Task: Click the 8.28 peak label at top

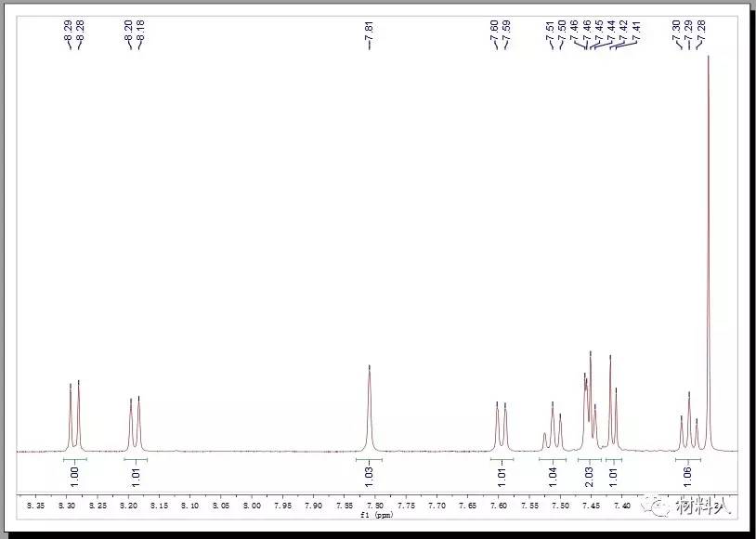Action: (81, 32)
